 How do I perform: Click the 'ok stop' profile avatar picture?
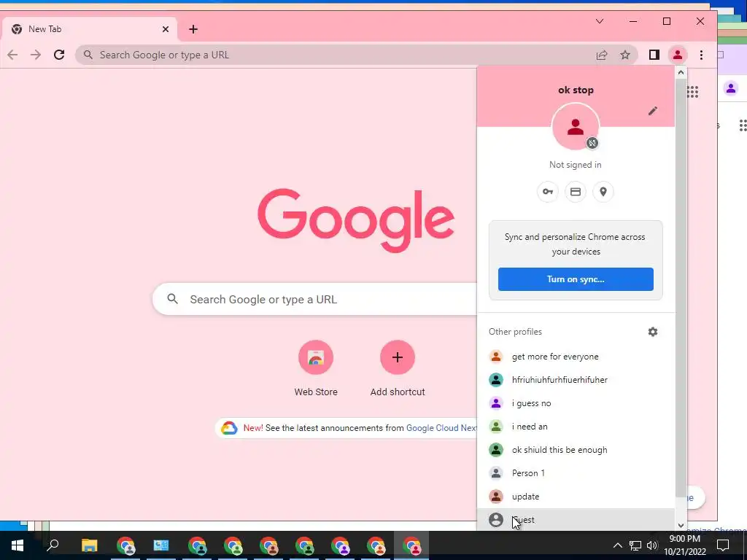(576, 127)
